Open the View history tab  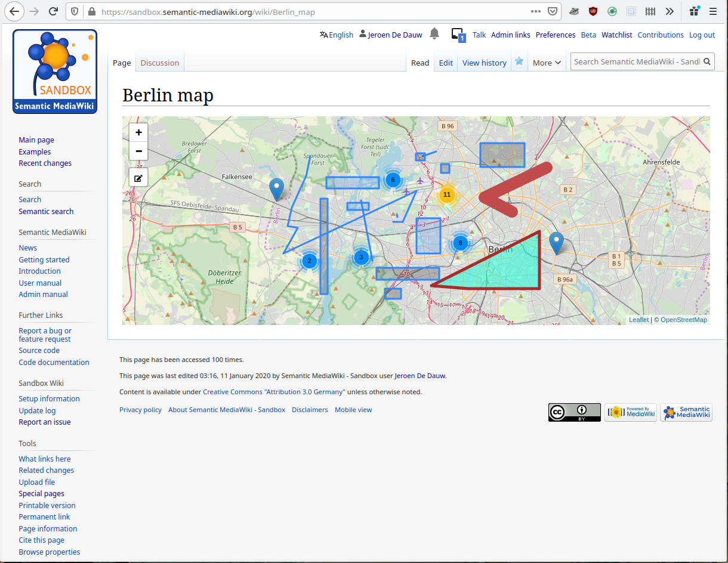pyautogui.click(x=484, y=62)
